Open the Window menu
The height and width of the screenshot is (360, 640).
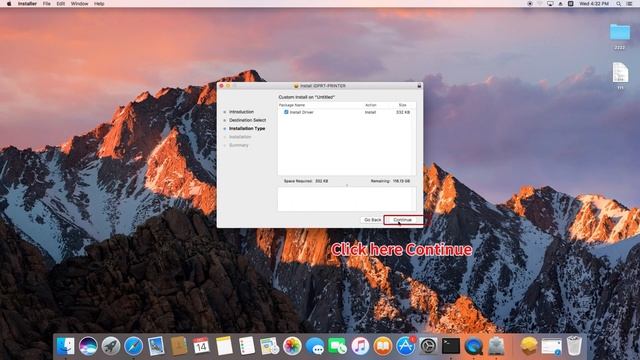[79, 4]
